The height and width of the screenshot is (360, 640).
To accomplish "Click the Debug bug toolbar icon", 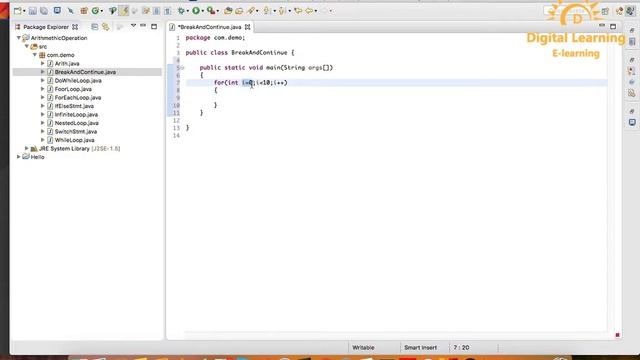I will [x=181, y=11].
